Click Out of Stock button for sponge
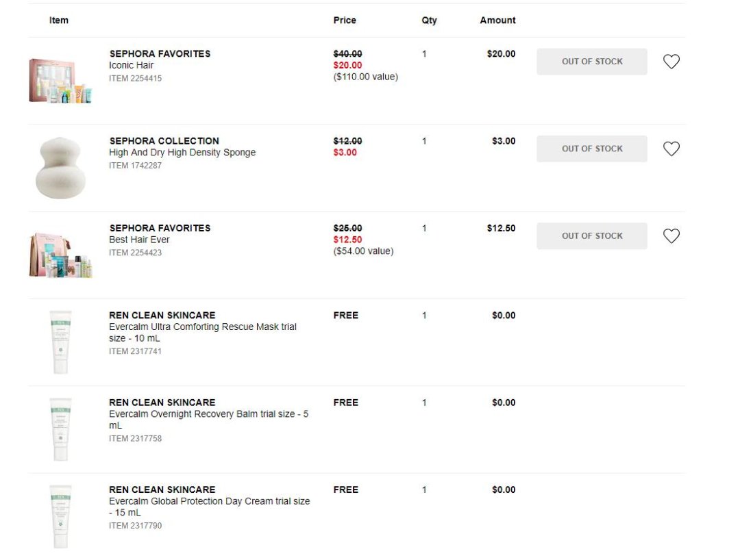This screenshot has width=740, height=560. point(591,149)
